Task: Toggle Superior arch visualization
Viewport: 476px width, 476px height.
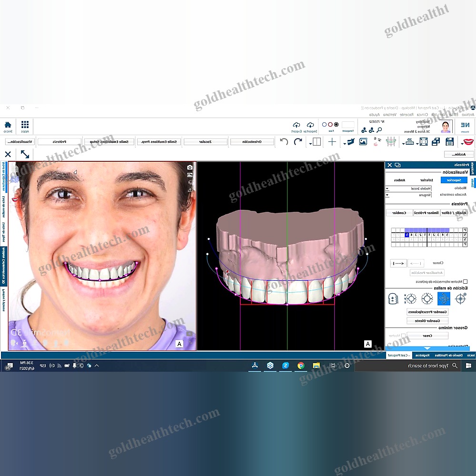Action: pos(454,180)
